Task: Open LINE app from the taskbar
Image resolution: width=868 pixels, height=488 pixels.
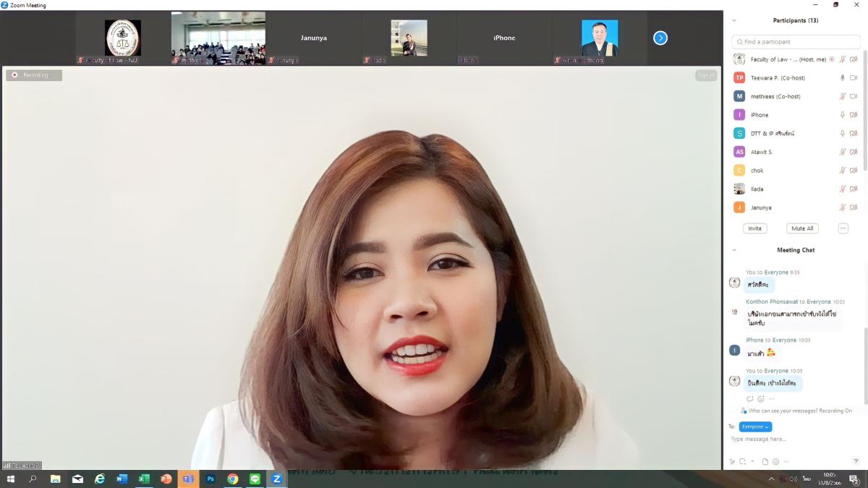Action: click(255, 479)
